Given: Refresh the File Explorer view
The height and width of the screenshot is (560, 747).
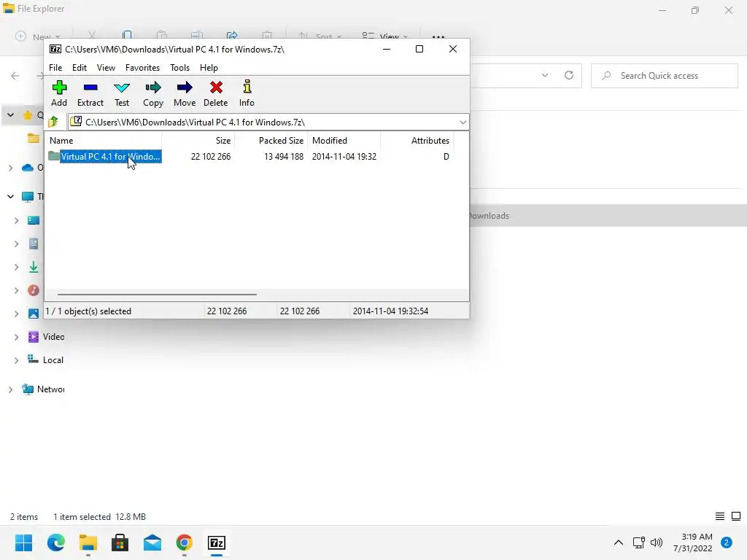Looking at the screenshot, I should point(569,75).
